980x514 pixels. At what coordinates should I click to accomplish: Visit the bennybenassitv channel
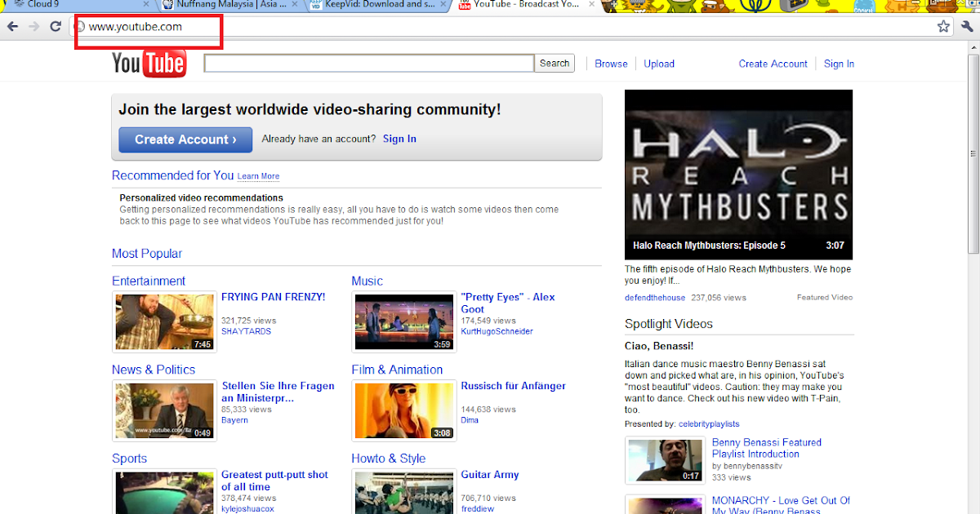coord(753,467)
